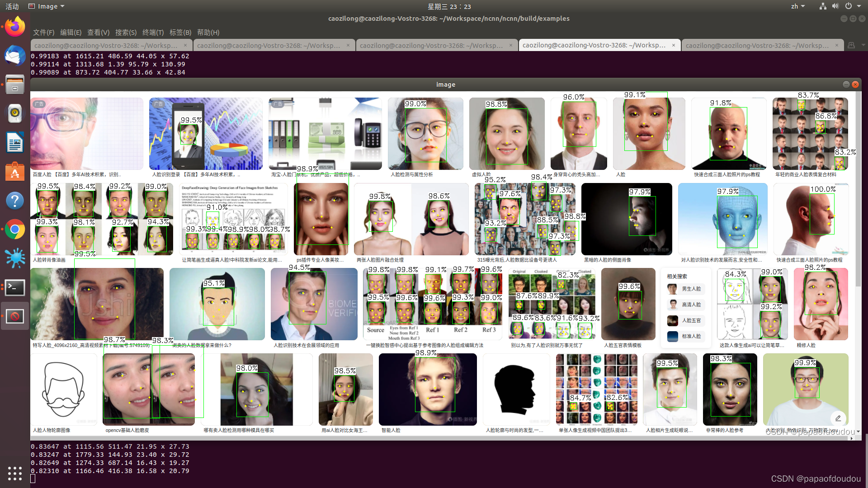The width and height of the screenshot is (868, 488).
Task: Click caption 人脸检测与属性分析
Action: [411, 174]
